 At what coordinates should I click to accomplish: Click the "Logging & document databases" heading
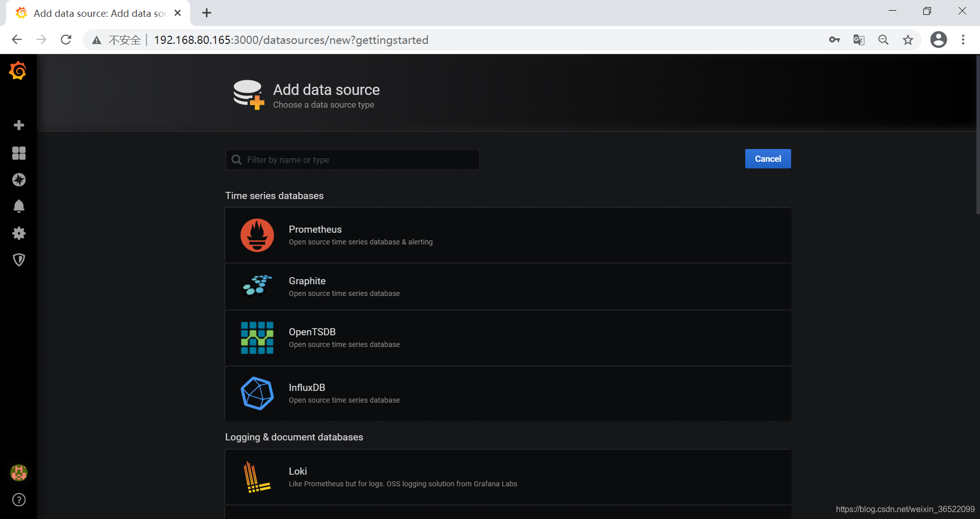coord(294,437)
